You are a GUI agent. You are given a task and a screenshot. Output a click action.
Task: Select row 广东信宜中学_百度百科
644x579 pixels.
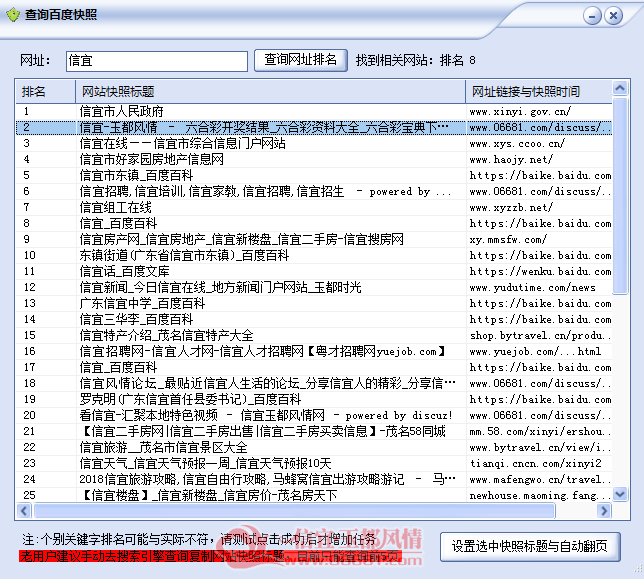pyautogui.click(x=314, y=303)
